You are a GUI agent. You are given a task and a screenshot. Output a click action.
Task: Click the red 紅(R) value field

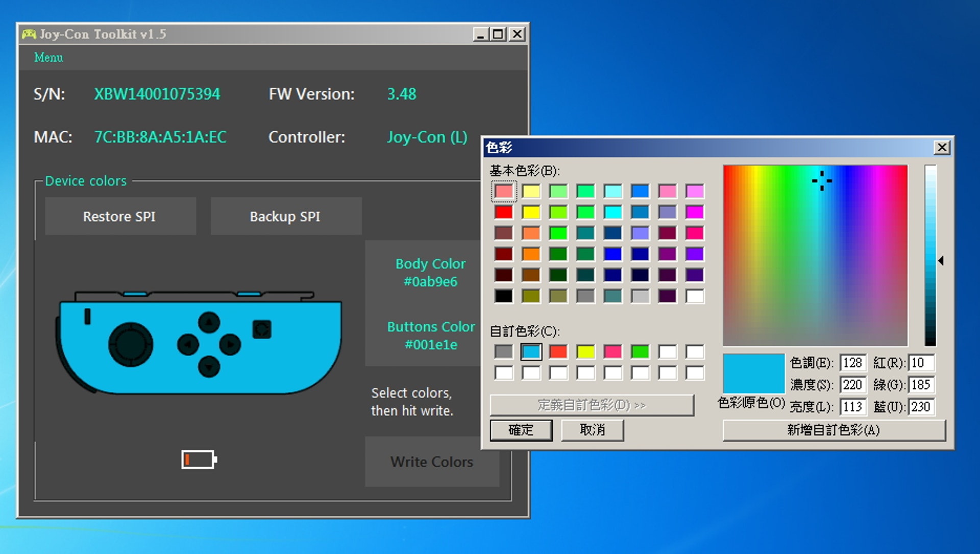[921, 363]
